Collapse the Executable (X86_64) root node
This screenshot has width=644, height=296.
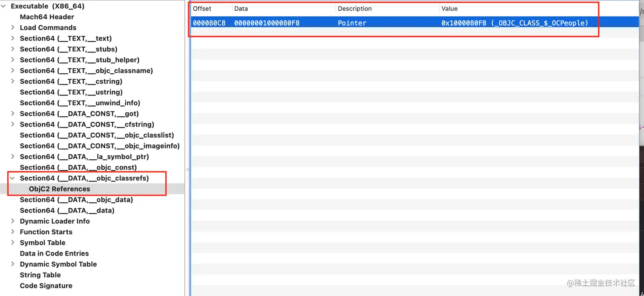(x=3, y=6)
